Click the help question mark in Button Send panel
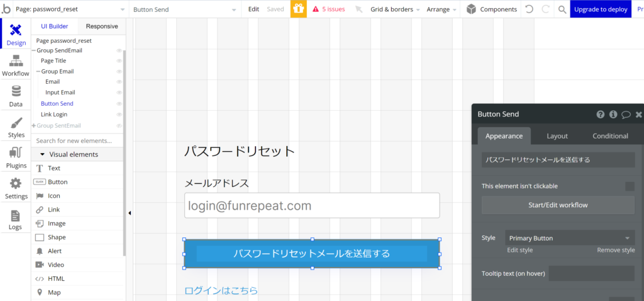 601,115
